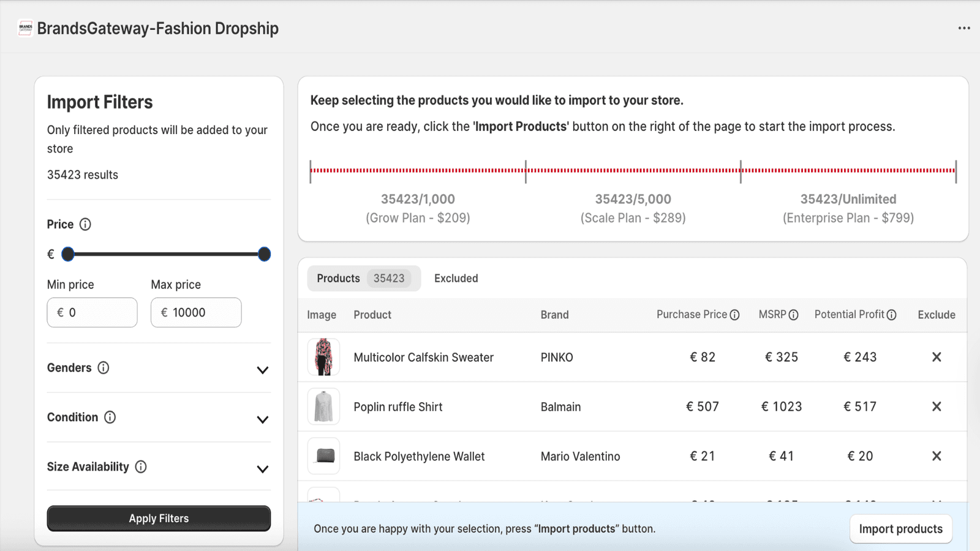Exclude the Multicolor Calfskin Sweater product
The height and width of the screenshot is (551, 980).
pos(936,357)
